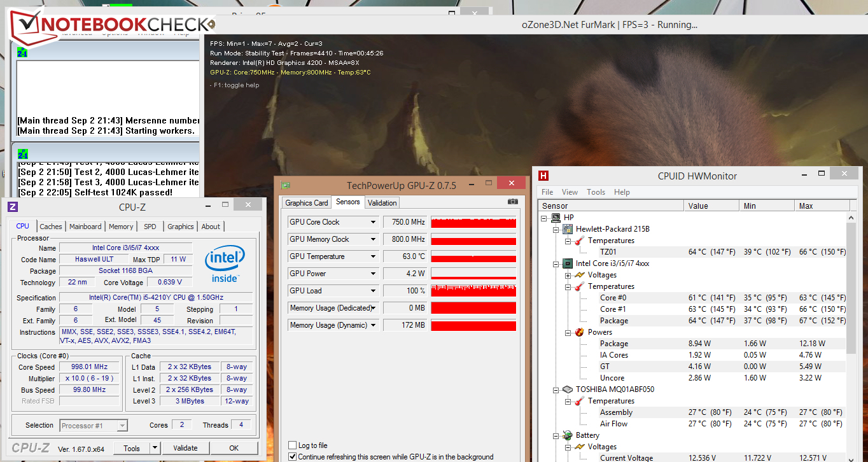The image size is (868, 462).
Task: Click the TOSHIBA hard drive icon
Action: click(568, 389)
